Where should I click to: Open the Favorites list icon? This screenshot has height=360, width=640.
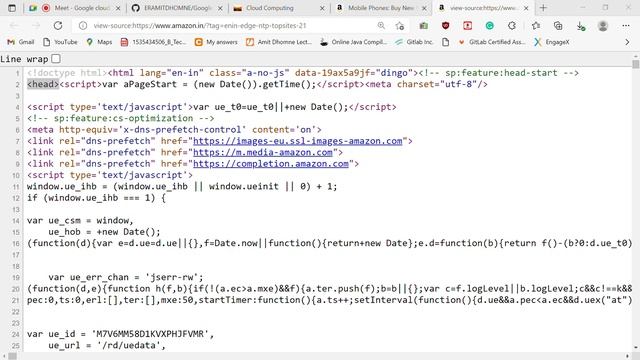click(536, 25)
